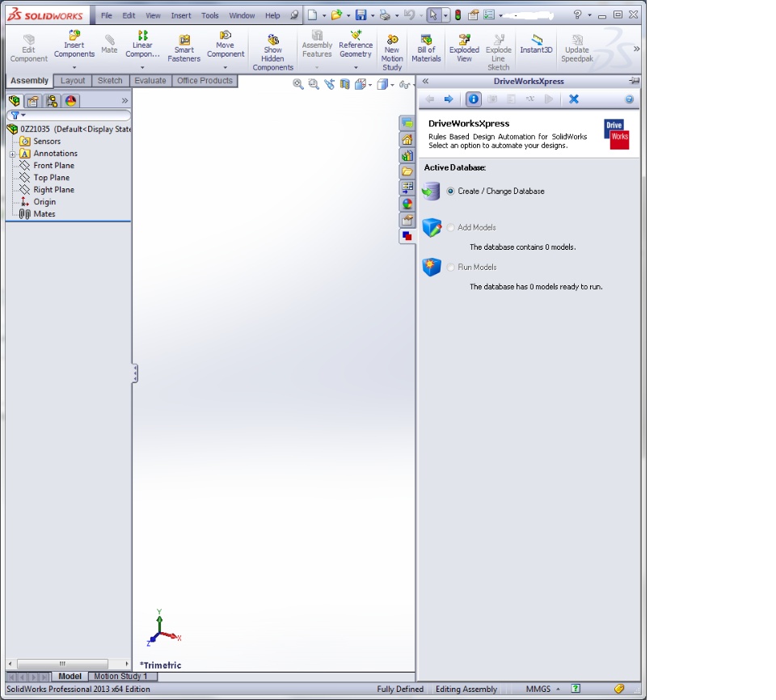Image resolution: width=776 pixels, height=700 pixels.
Task: Select Add Models radio button
Action: pos(450,227)
